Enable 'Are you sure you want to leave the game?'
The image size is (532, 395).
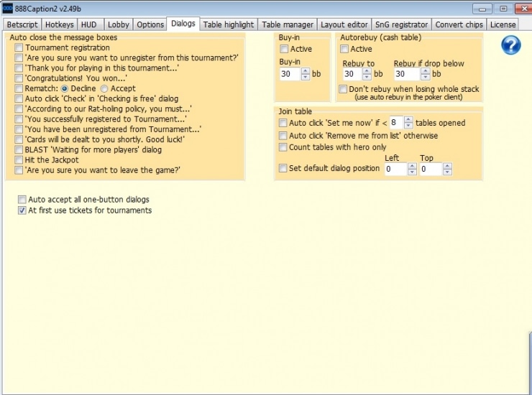[x=19, y=170]
